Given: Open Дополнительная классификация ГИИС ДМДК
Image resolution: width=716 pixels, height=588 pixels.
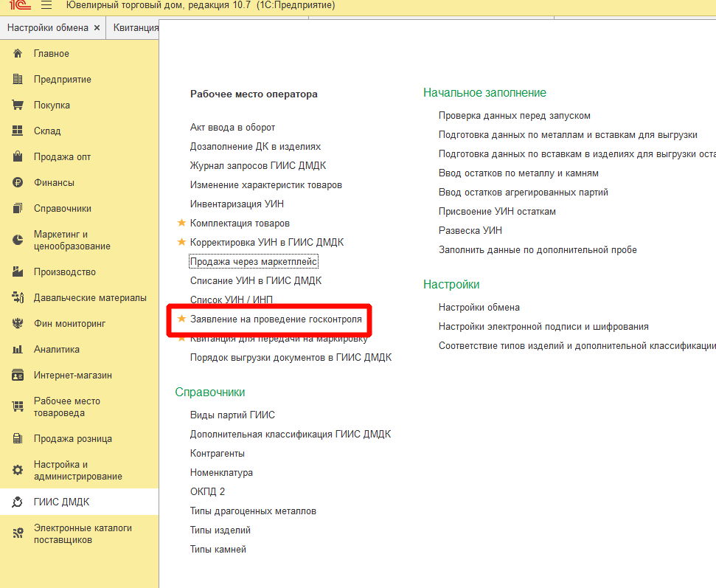Looking at the screenshot, I should 291,434.
